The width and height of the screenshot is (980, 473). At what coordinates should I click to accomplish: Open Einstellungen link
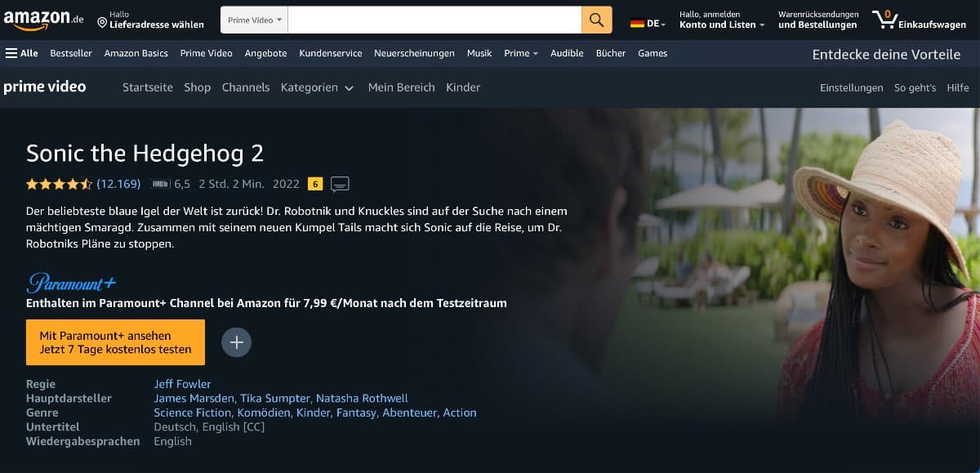(x=852, y=87)
